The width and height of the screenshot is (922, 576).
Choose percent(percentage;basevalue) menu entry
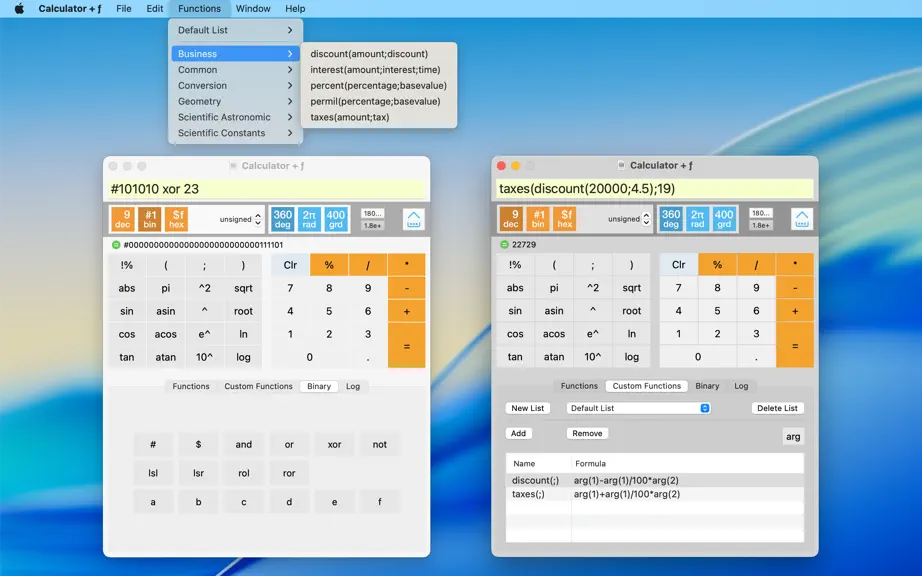[x=379, y=85]
